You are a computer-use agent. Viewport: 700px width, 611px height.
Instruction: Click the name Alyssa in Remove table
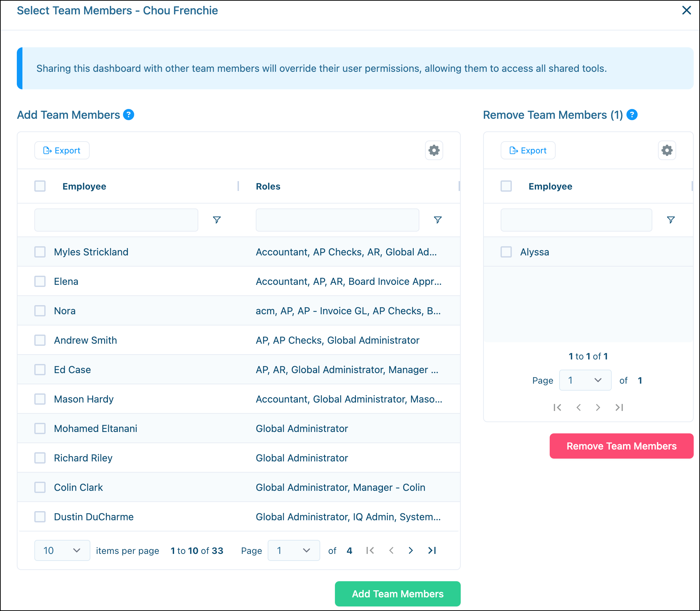[534, 252]
